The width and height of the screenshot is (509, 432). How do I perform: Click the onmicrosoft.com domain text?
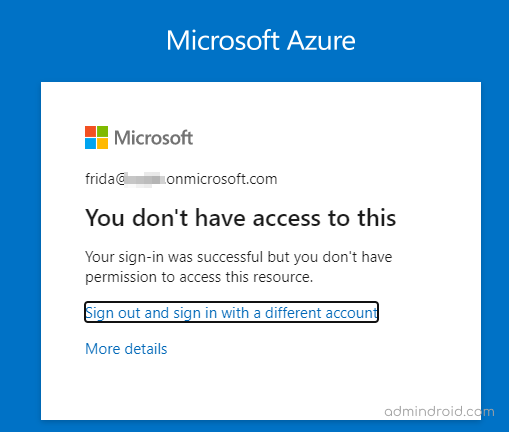click(222, 179)
